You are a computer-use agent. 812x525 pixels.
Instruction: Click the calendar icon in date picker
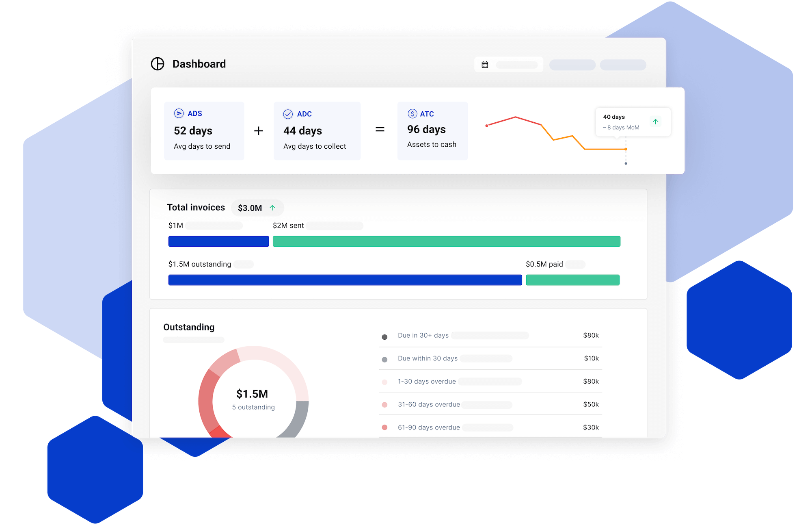coord(485,65)
